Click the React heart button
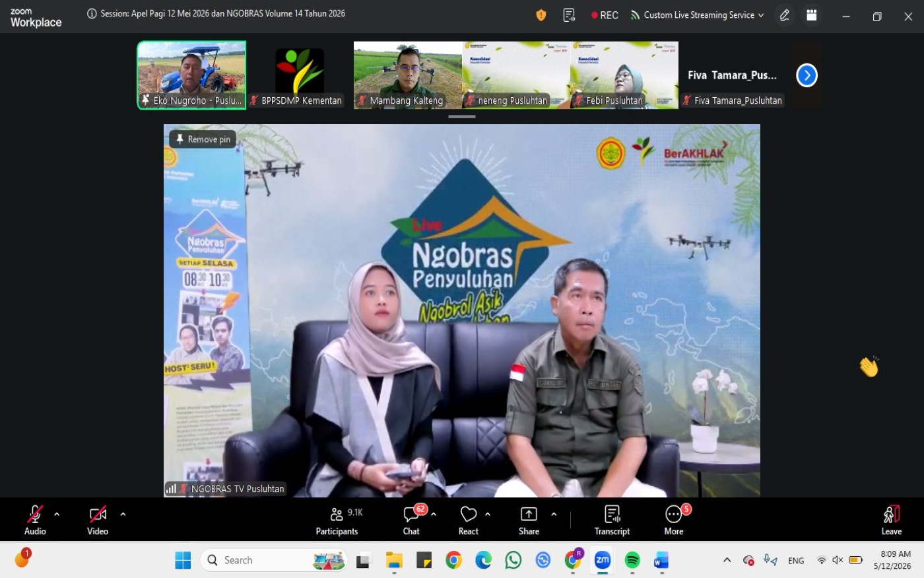 [x=469, y=521]
